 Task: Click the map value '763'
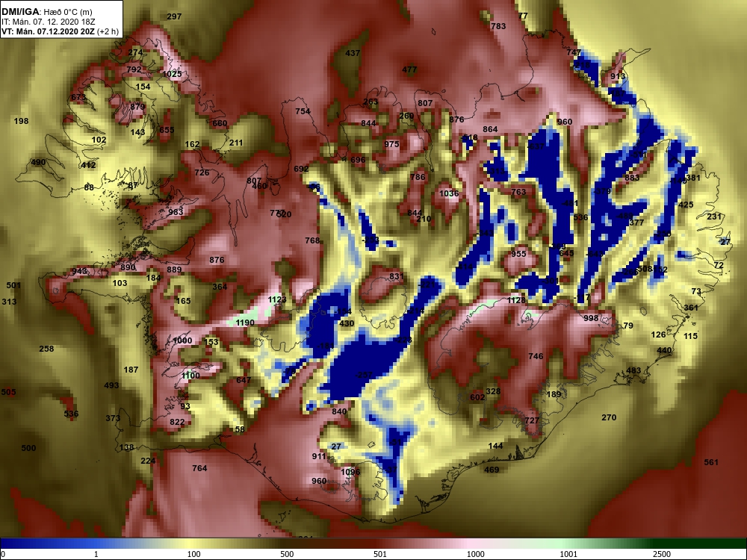518,192
